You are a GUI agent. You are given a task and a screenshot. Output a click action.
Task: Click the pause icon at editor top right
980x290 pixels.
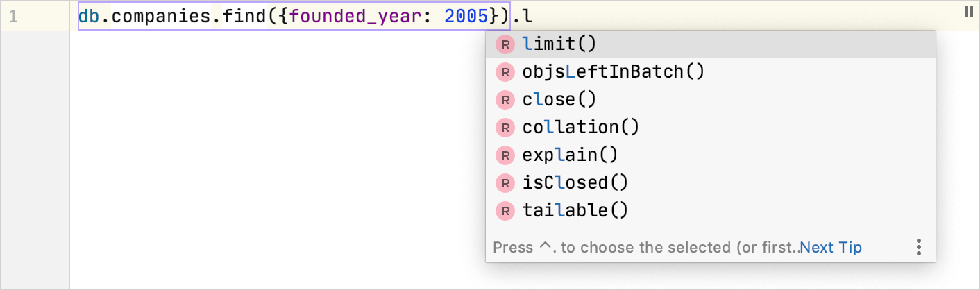[x=968, y=10]
